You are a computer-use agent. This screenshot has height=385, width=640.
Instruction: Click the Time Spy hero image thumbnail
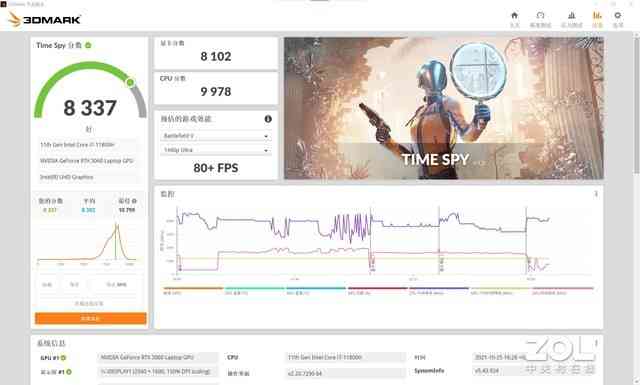coord(444,108)
